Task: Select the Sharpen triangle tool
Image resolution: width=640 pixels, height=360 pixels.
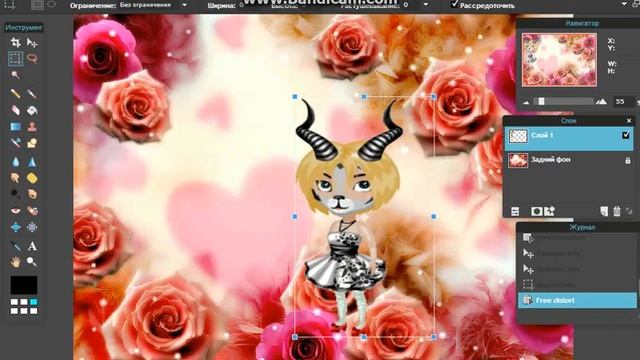Action: point(32,162)
